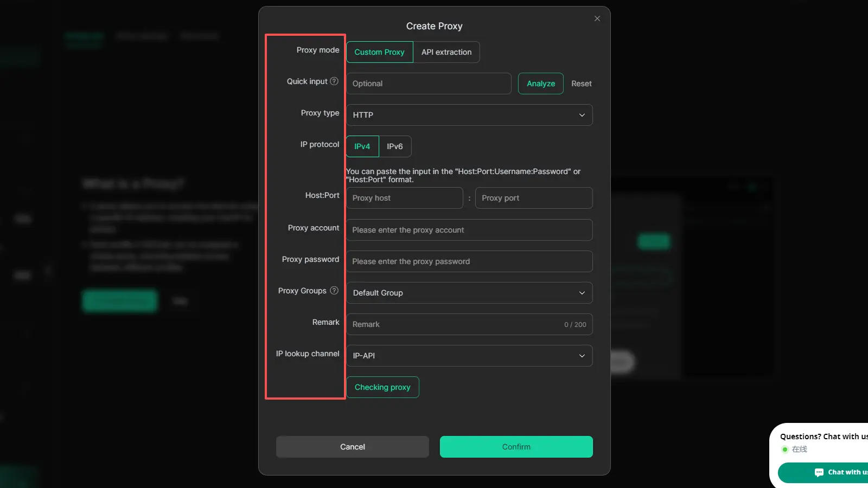Click Reset next to Analyze

point(581,84)
